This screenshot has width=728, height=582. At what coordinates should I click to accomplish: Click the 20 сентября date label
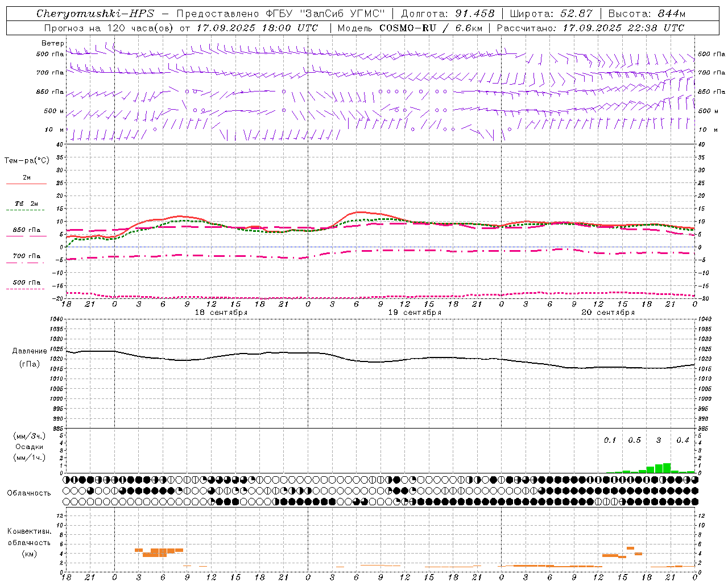click(608, 313)
